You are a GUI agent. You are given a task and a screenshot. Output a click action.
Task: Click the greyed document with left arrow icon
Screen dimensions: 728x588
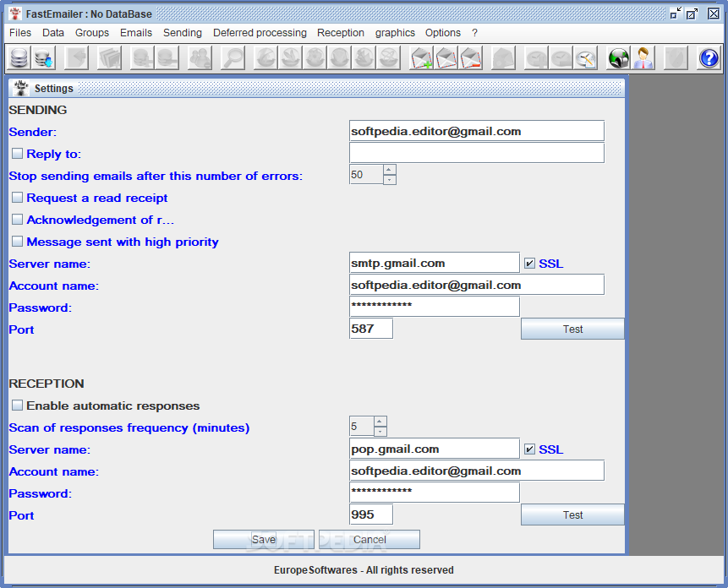click(x=77, y=58)
